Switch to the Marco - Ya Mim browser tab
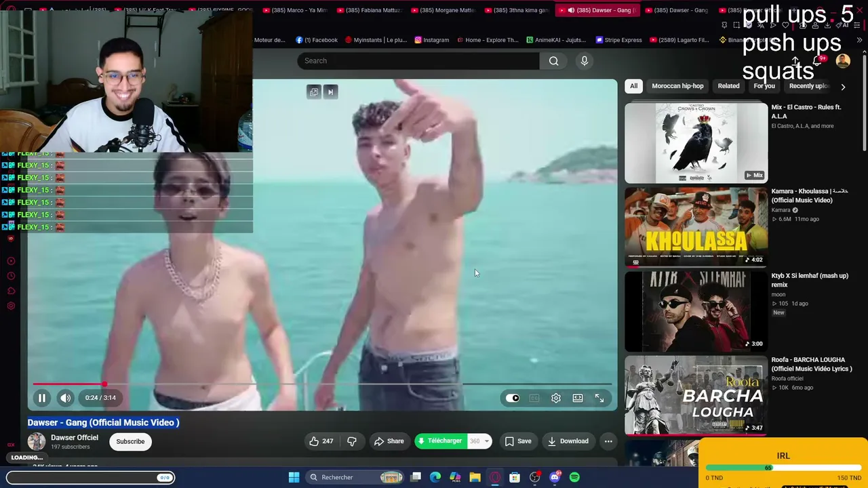Screen dimensions: 868x488 click(295, 10)
